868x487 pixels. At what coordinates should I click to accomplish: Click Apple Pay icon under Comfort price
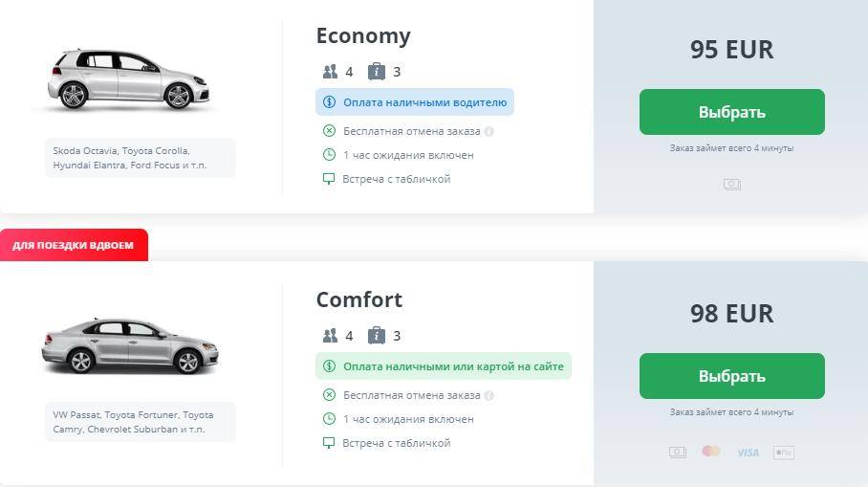click(784, 453)
